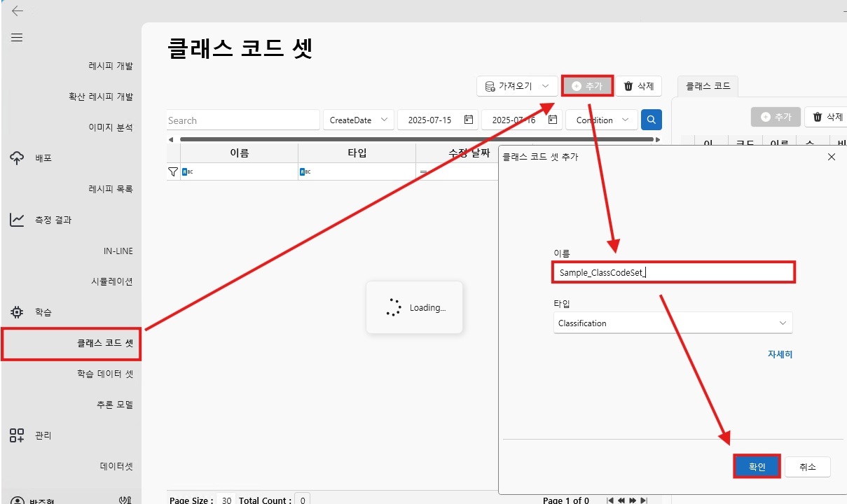Open the CreateDate dropdown
This screenshot has height=504, width=847.
pyautogui.click(x=358, y=120)
